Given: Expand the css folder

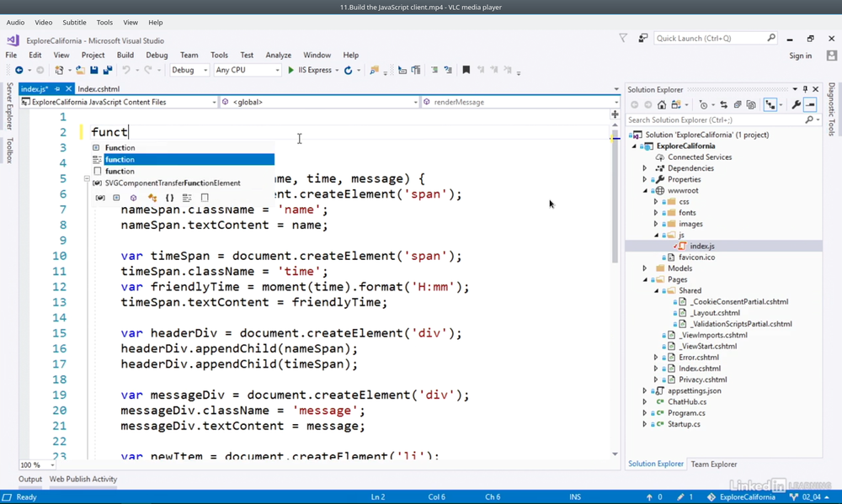Looking at the screenshot, I should [656, 202].
